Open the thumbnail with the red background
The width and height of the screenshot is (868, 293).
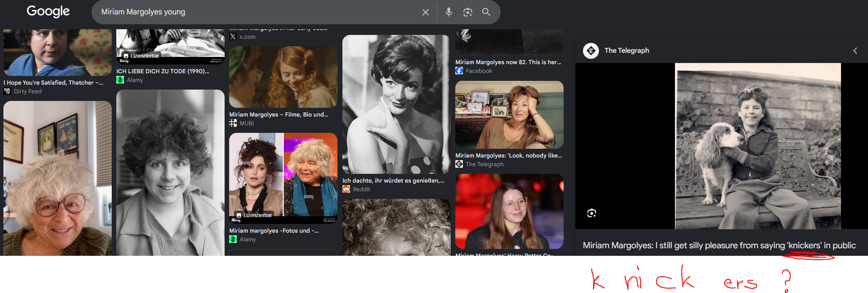click(x=509, y=211)
